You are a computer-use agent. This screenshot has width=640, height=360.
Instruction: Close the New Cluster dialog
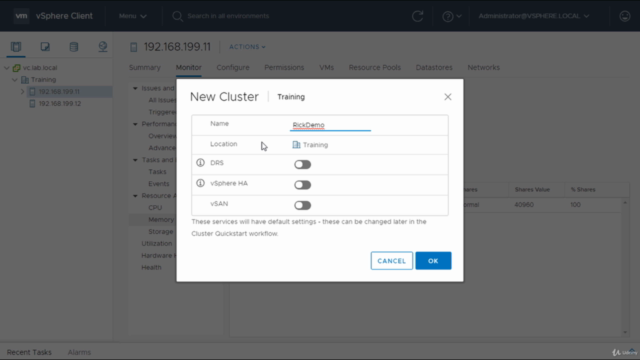click(x=448, y=97)
